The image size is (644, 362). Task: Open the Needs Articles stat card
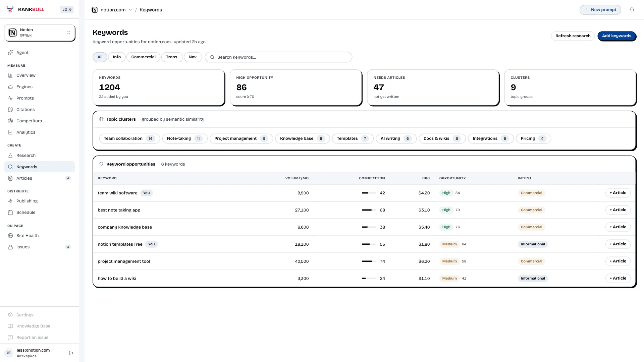[x=433, y=87]
